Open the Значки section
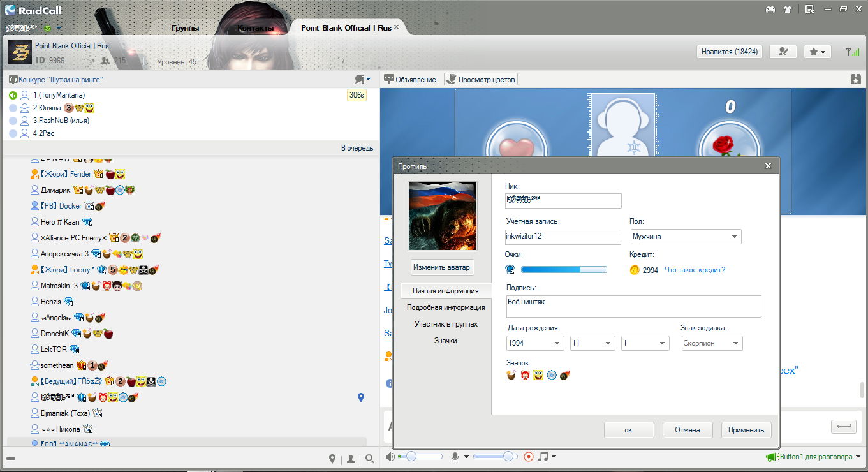Viewport: 868px width, 472px height. click(x=446, y=341)
